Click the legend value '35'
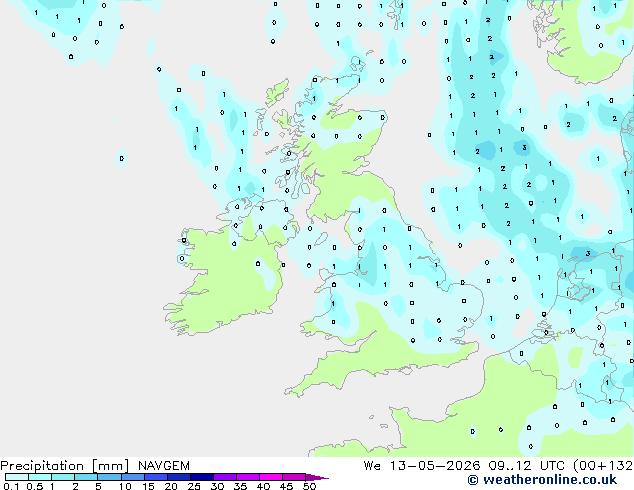The height and width of the screenshot is (490, 634). (240, 486)
